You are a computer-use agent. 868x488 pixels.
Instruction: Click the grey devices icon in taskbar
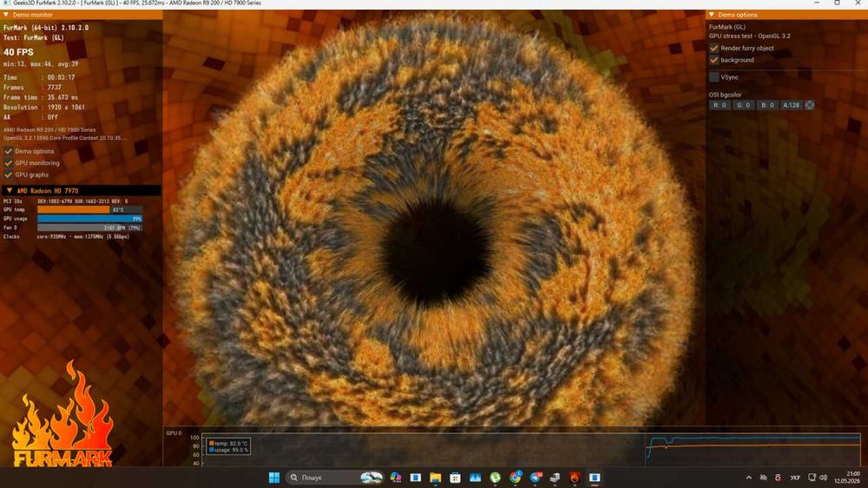pos(555,478)
